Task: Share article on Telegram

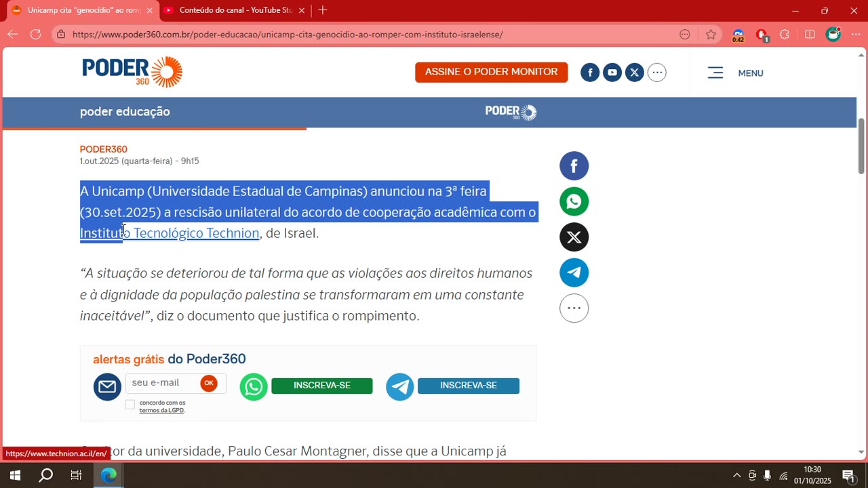Action: tap(574, 272)
